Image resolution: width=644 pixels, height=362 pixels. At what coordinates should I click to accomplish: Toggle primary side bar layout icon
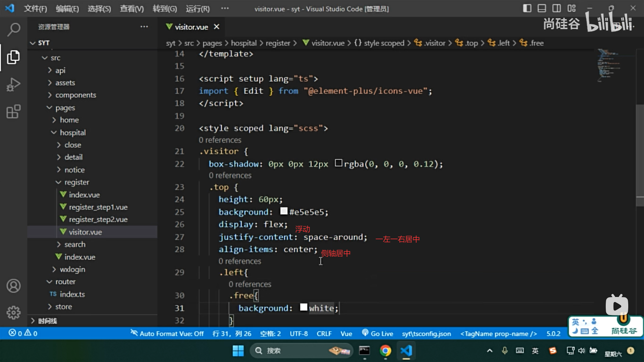(527, 8)
